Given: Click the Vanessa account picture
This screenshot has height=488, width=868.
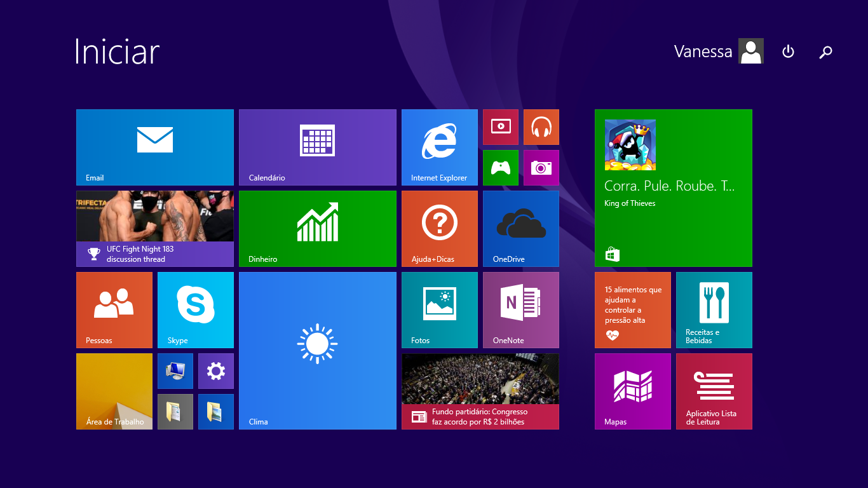Looking at the screenshot, I should 751,51.
